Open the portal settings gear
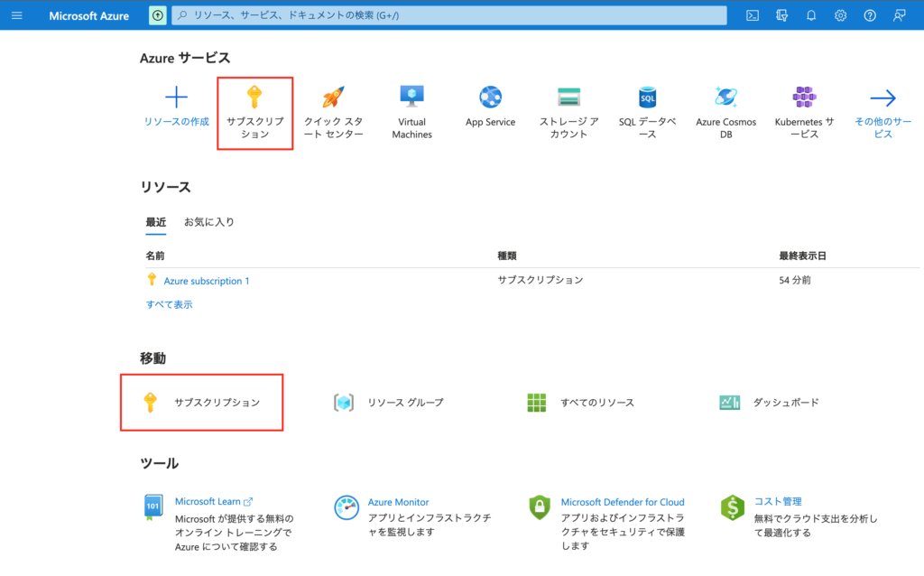Image resolution: width=924 pixels, height=576 pixels. click(x=841, y=15)
